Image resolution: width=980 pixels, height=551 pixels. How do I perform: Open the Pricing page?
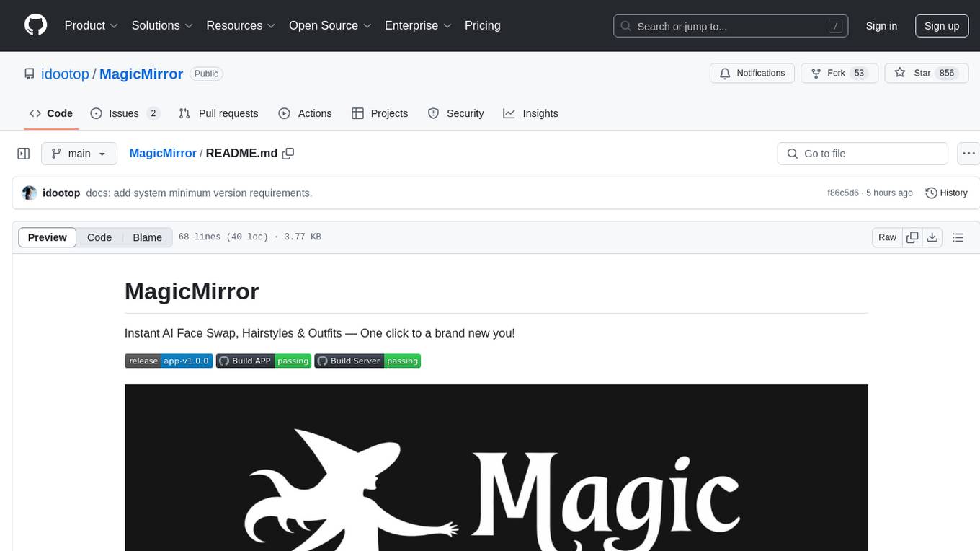point(483,25)
